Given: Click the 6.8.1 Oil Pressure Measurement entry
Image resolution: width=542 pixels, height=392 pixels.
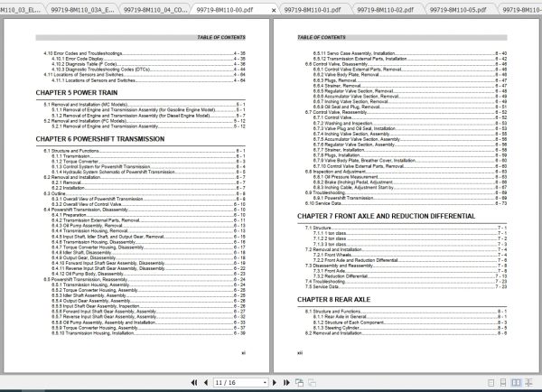Looking at the screenshot, I should pos(410,177).
